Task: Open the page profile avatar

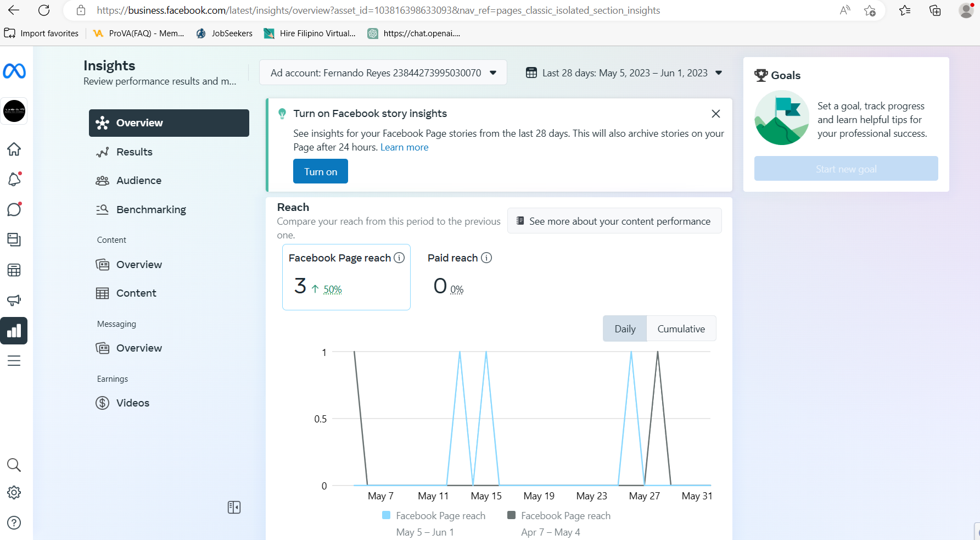Action: click(14, 111)
